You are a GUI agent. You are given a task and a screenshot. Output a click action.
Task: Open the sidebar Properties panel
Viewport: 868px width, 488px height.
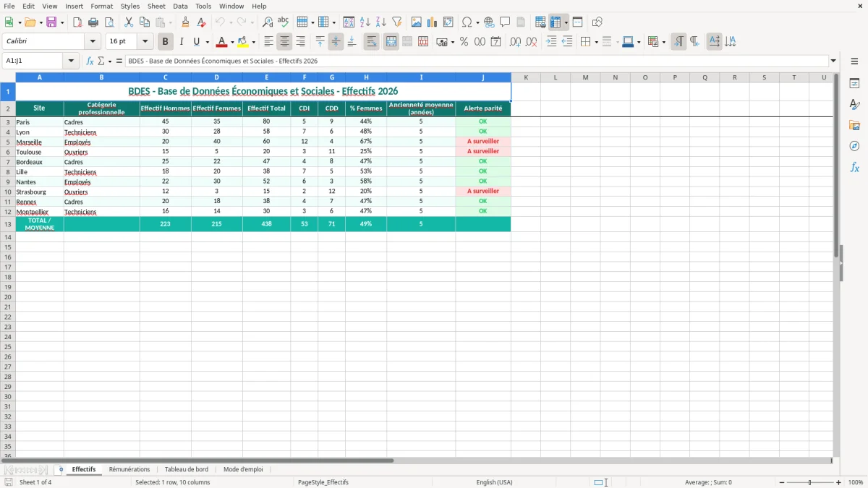click(x=854, y=84)
